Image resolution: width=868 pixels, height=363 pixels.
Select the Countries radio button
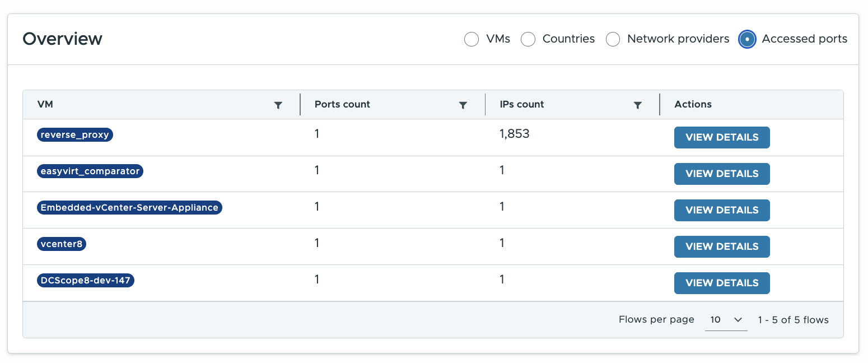click(x=528, y=39)
